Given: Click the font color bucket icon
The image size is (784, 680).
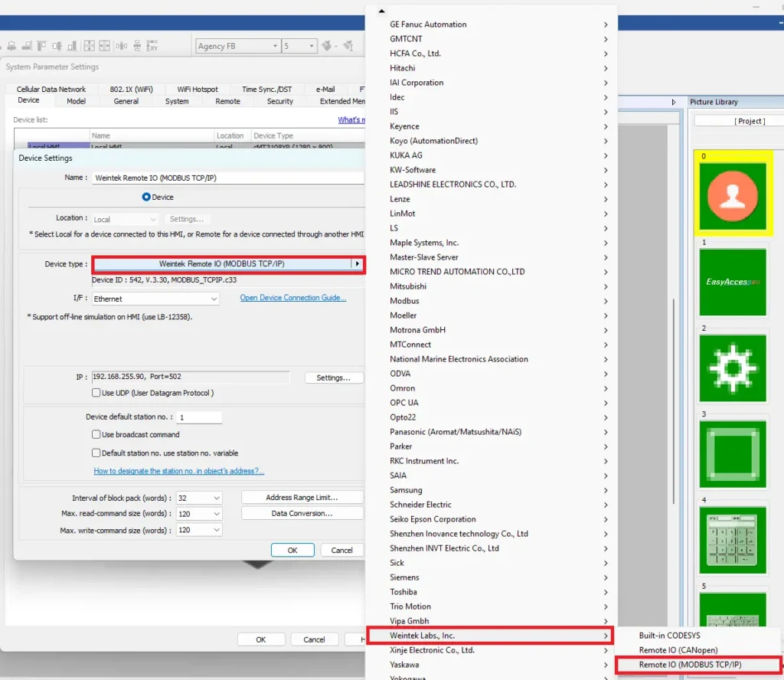Looking at the screenshot, I should pyautogui.click(x=328, y=46).
